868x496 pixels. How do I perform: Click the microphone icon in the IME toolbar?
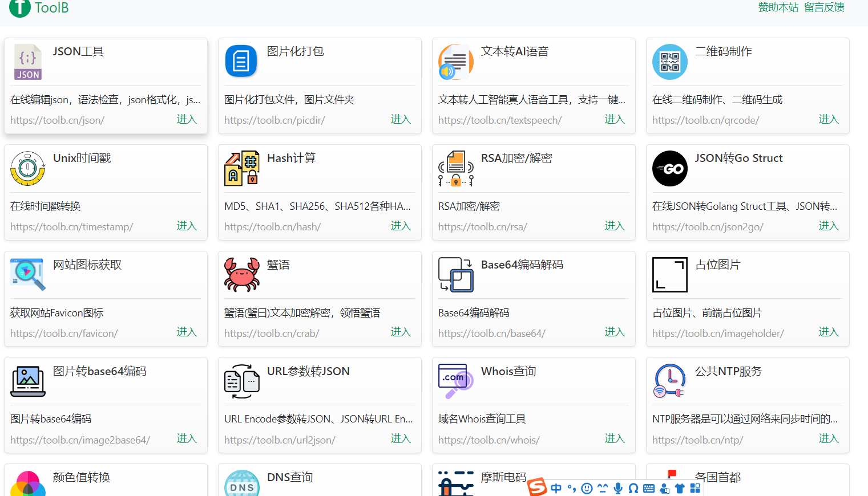coord(618,488)
